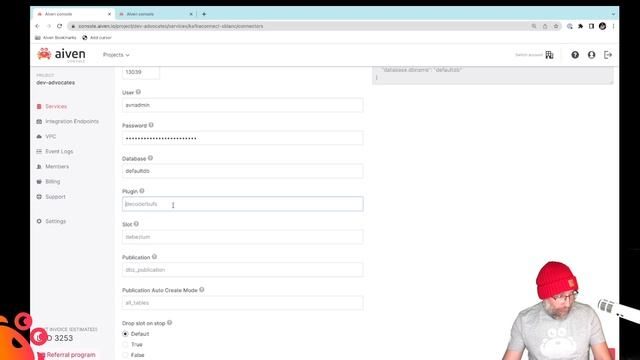This screenshot has width=640, height=360.
Task: Switch to the first Aiven console tab
Action: pos(73,14)
